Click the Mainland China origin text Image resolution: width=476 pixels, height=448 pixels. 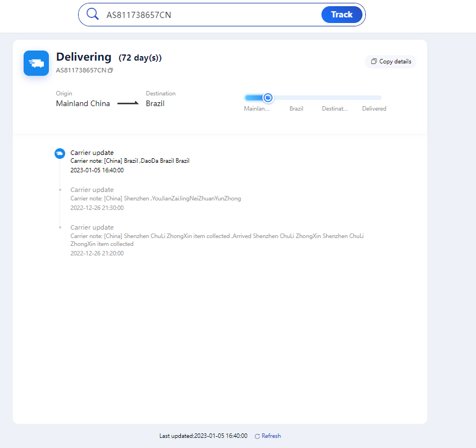click(x=83, y=103)
